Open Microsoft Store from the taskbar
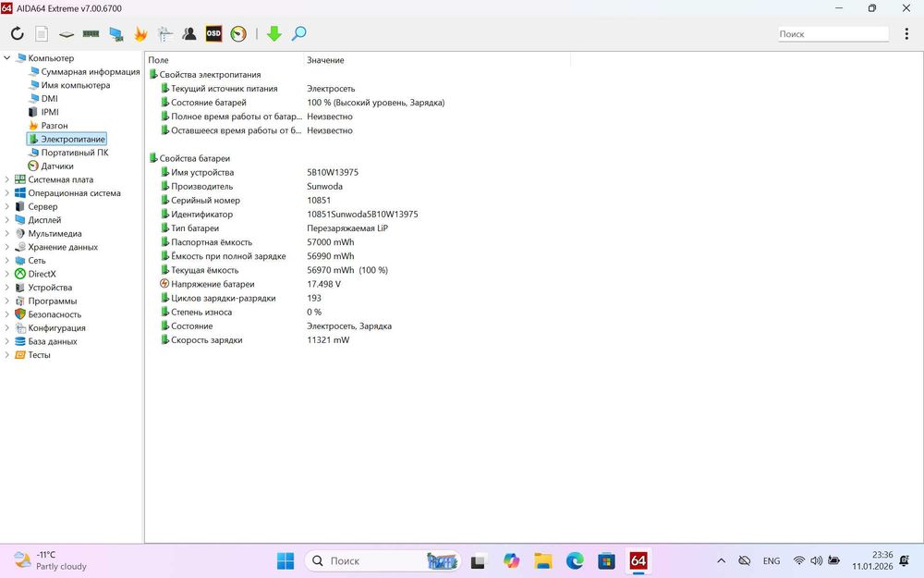Image resolution: width=924 pixels, height=578 pixels. (606, 561)
